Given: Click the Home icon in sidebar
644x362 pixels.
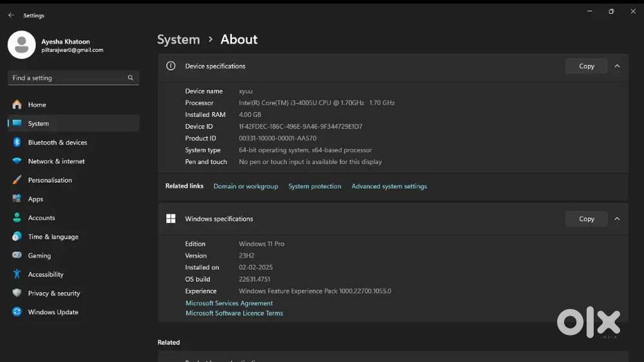Looking at the screenshot, I should pos(17,104).
